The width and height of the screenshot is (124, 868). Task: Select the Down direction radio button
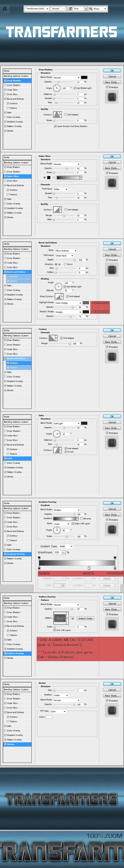click(x=65, y=264)
